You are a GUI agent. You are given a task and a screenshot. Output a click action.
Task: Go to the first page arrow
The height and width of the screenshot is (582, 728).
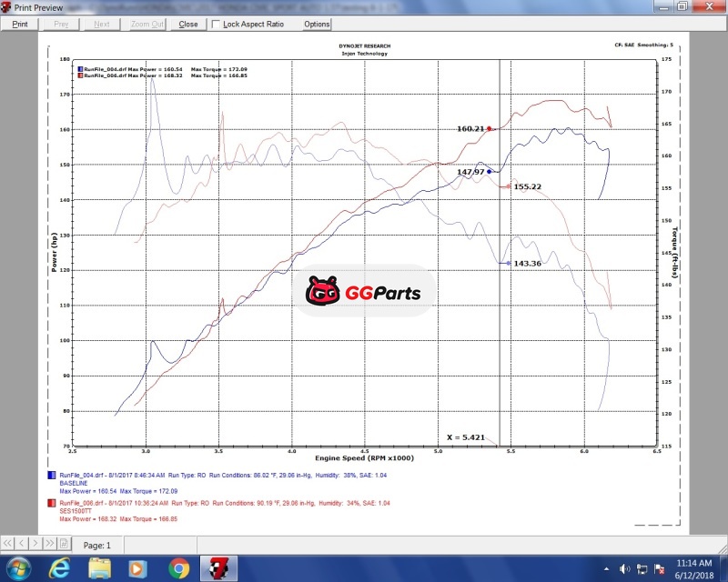[10, 545]
